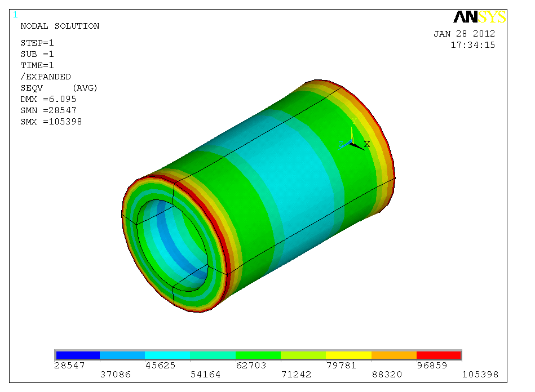Click the cyan legend color band

tap(167, 355)
